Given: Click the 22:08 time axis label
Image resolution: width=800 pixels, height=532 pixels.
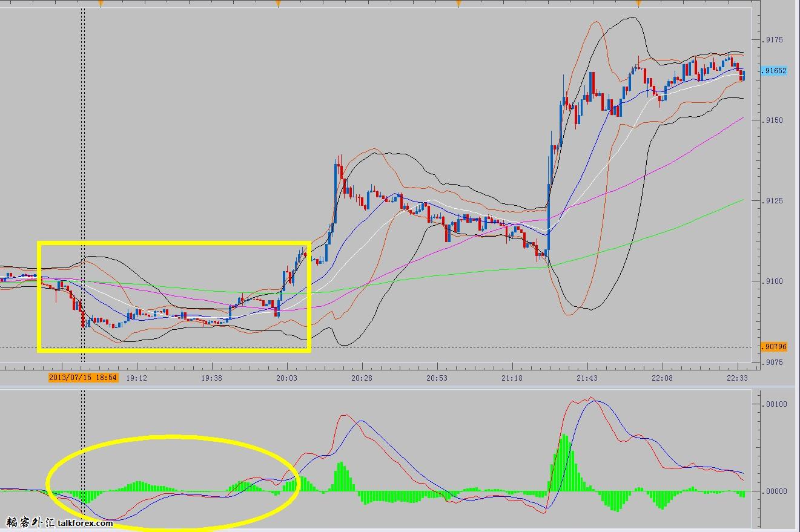Looking at the screenshot, I should (x=662, y=378).
